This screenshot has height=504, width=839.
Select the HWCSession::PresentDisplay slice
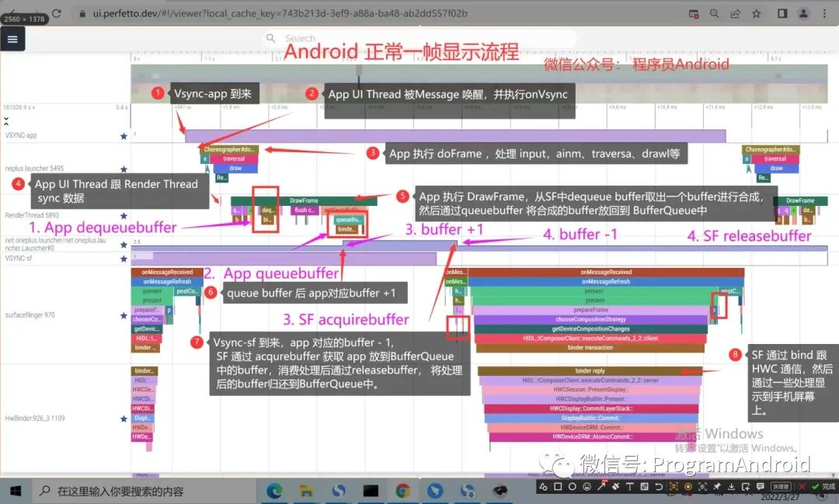tap(590, 390)
